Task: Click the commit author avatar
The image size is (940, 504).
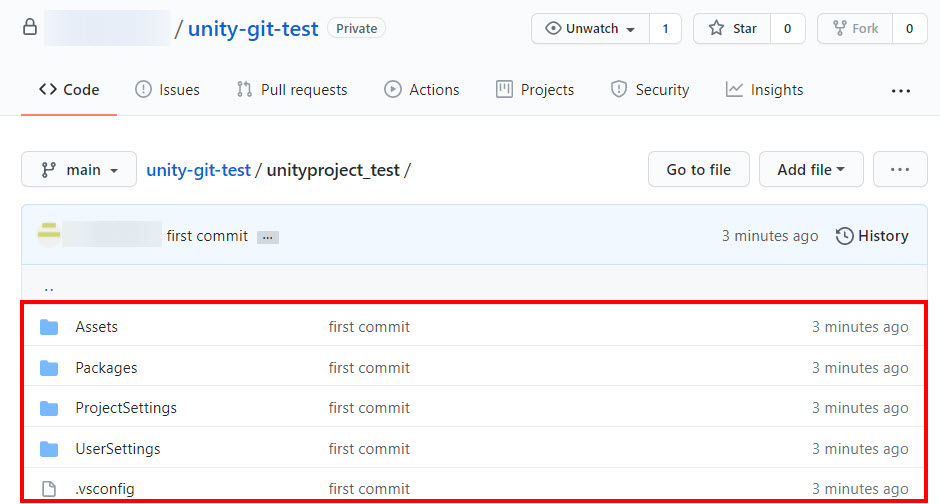Action: tap(49, 234)
